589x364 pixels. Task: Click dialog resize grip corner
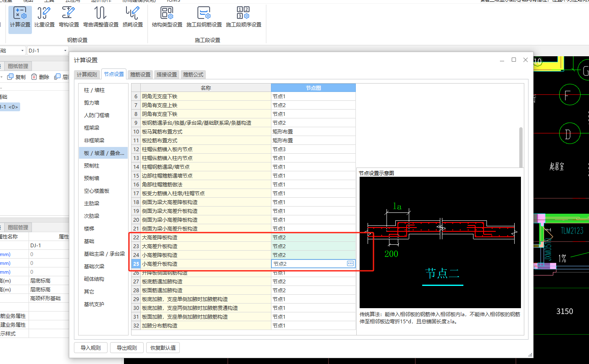pyautogui.click(x=531, y=355)
